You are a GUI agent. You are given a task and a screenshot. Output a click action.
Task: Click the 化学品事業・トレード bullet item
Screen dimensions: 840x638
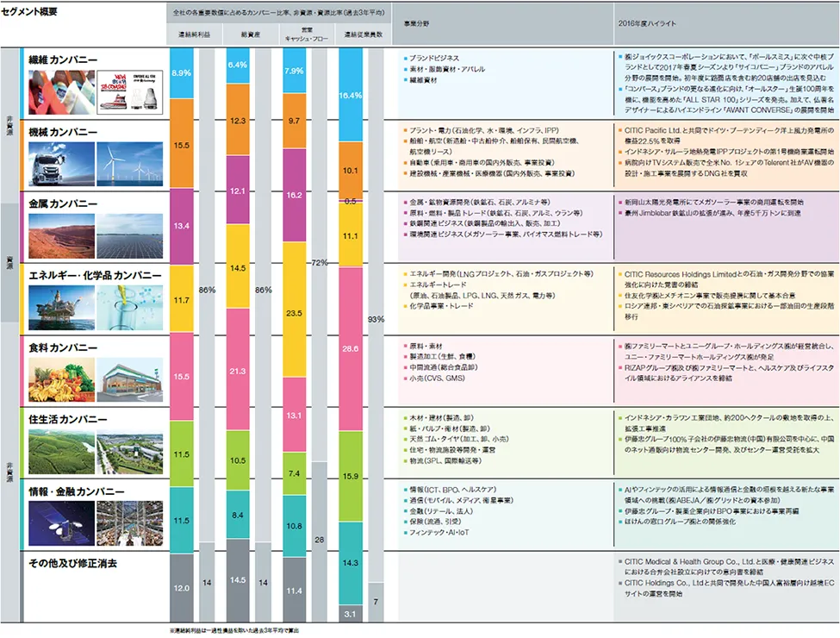click(439, 306)
